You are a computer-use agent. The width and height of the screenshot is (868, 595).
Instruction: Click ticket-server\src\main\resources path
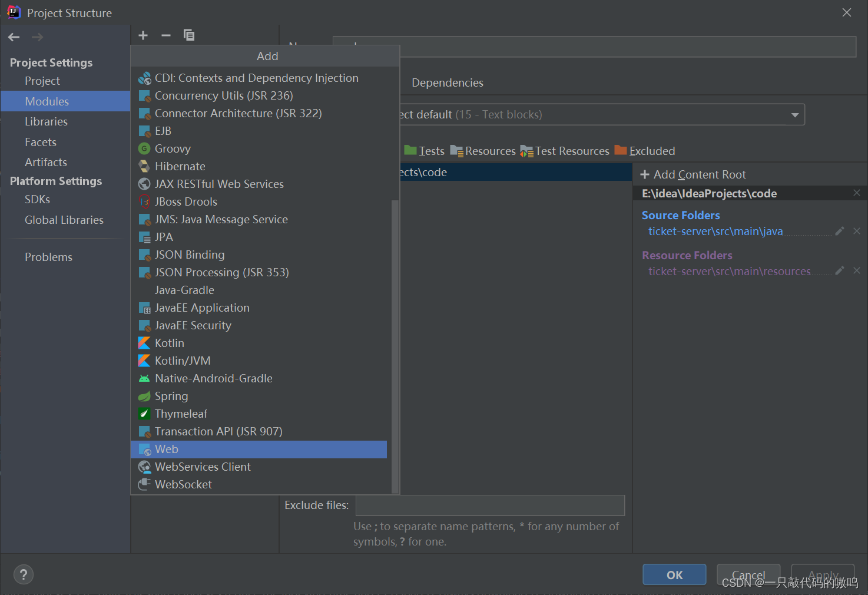(x=730, y=272)
